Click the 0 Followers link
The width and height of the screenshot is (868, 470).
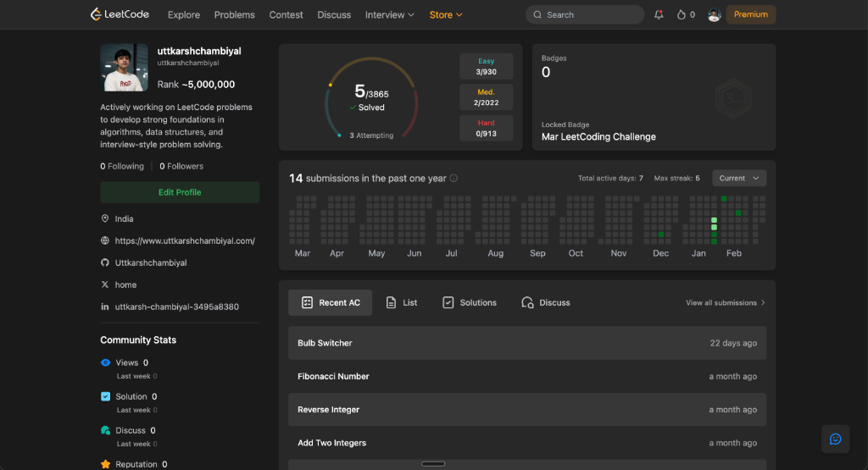tap(181, 166)
